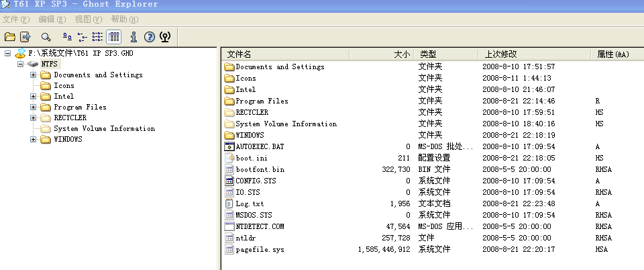Image resolution: width=644 pixels, height=270 pixels.
Task: Click the image properties info icon
Action: (x=133, y=37)
